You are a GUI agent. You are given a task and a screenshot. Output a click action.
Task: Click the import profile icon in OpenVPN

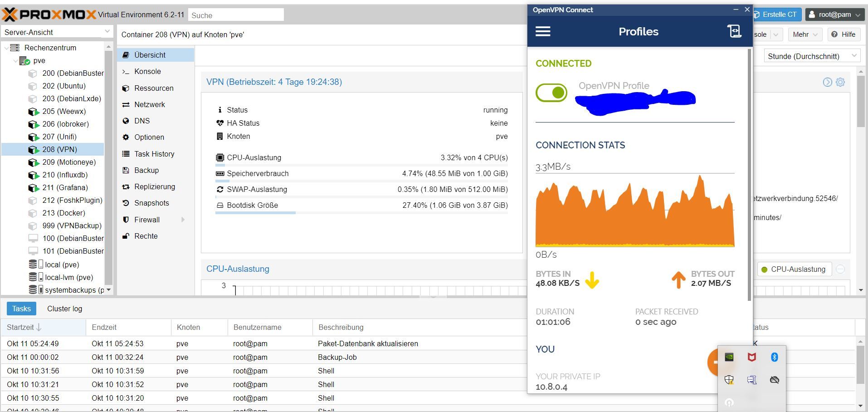(x=734, y=31)
